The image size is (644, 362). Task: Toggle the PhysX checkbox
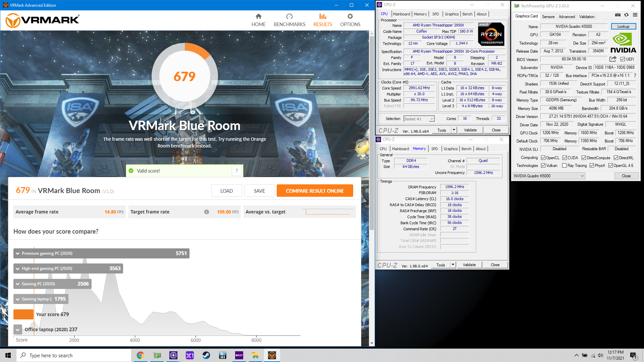592,166
